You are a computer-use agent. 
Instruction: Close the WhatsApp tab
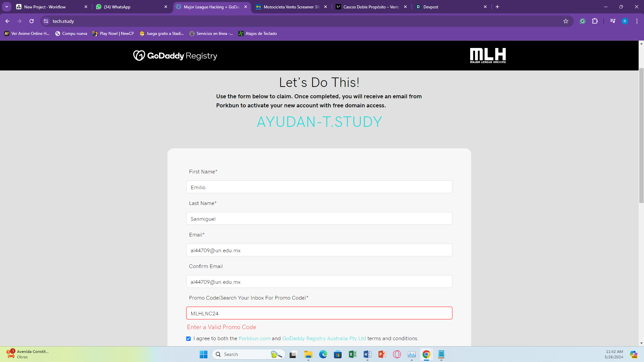tap(166, 7)
